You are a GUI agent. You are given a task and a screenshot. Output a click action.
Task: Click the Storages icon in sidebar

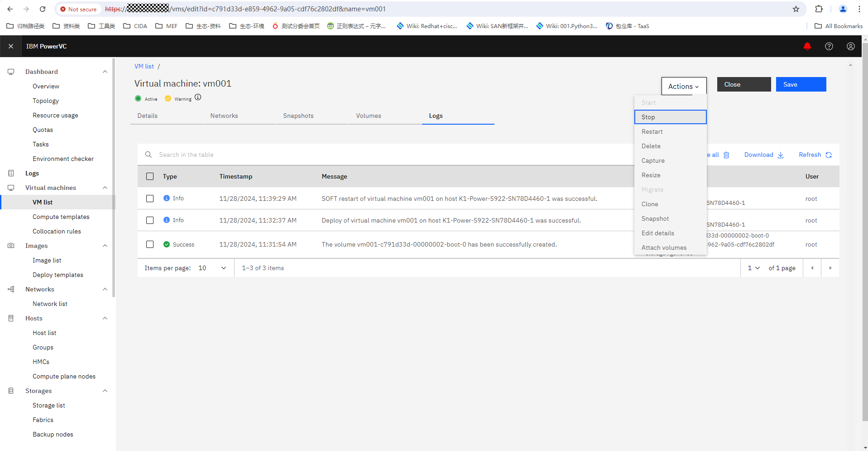[x=11, y=391]
